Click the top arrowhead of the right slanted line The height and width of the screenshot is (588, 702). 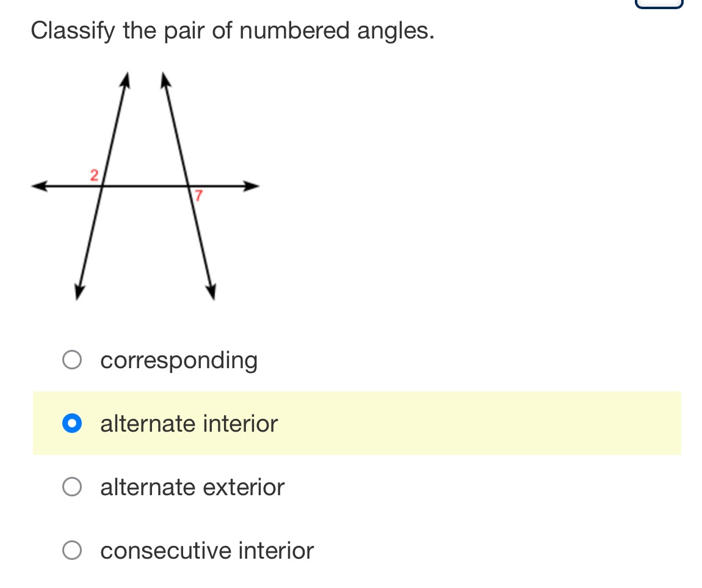(x=165, y=80)
